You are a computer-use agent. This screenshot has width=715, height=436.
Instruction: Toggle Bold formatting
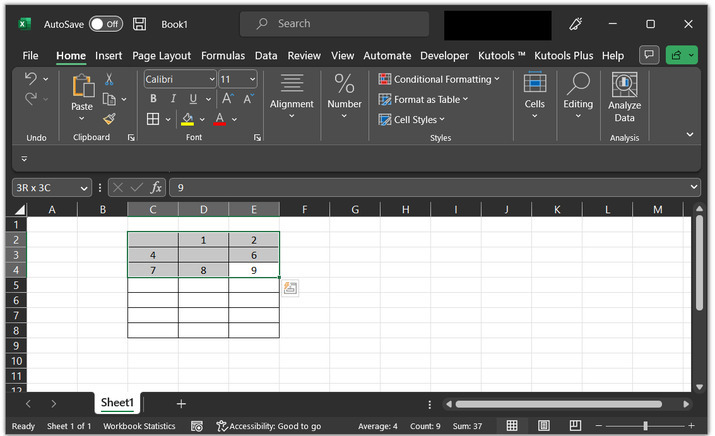[x=153, y=99]
